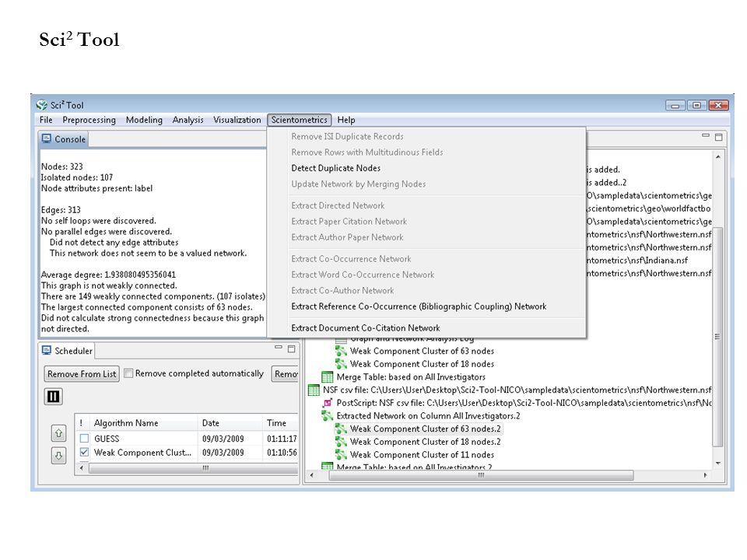Click the Console panel monitor icon

tap(46, 138)
